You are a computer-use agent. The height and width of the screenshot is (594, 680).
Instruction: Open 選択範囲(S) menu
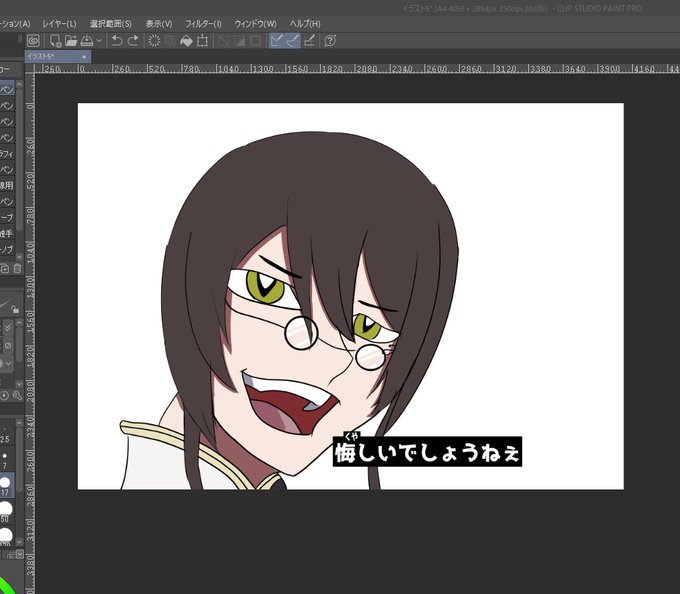(111, 24)
